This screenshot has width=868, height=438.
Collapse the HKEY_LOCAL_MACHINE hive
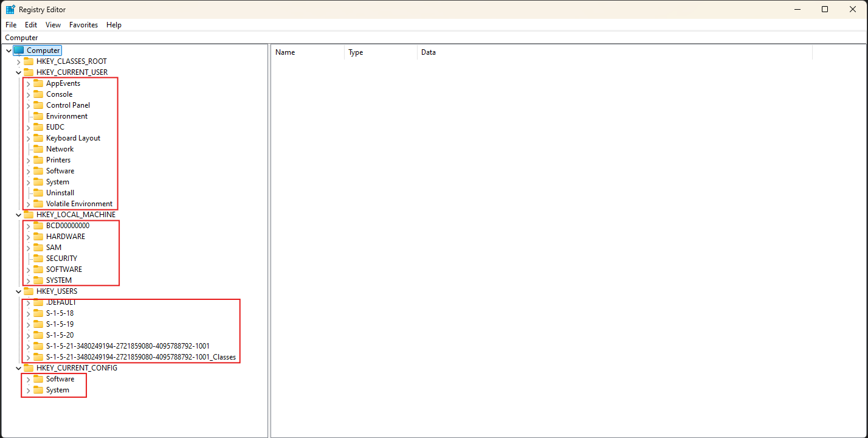point(18,215)
